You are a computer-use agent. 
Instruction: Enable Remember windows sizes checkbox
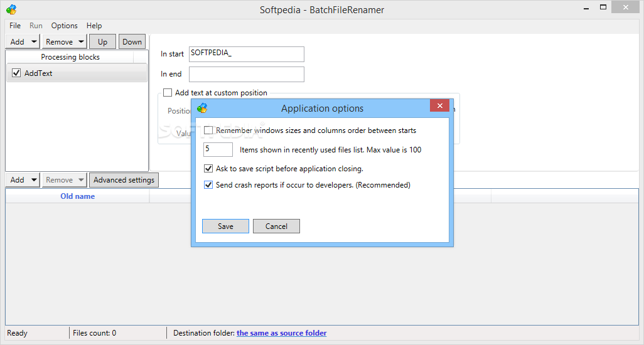click(208, 130)
